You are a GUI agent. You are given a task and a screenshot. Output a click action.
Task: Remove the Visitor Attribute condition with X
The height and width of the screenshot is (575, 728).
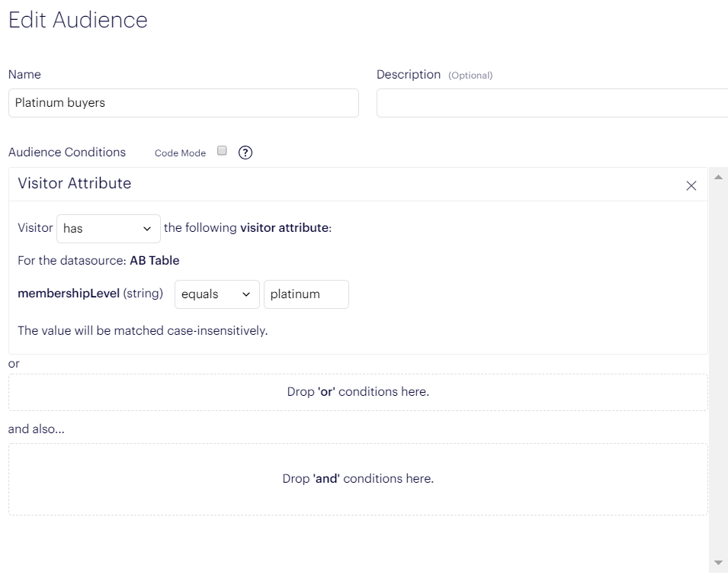tap(691, 185)
